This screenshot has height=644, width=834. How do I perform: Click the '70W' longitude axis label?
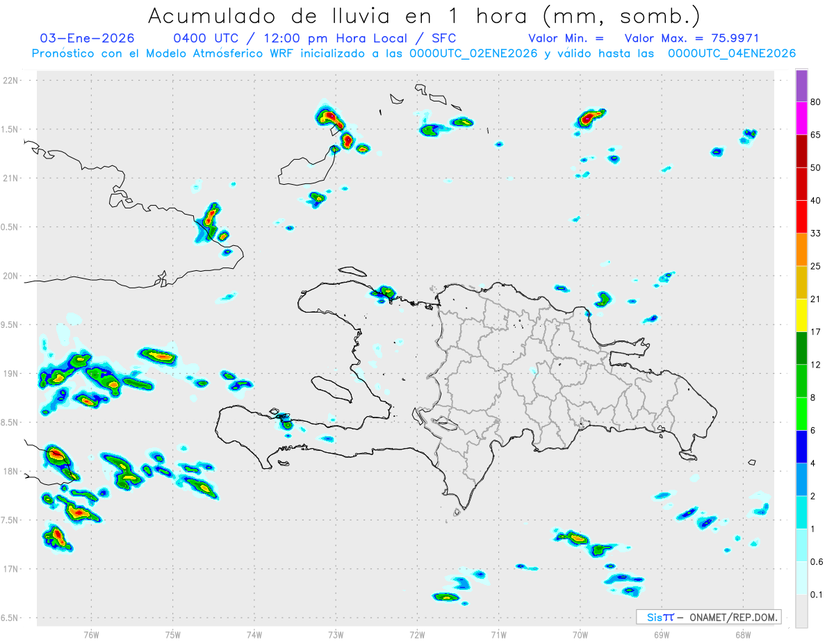click(x=580, y=635)
